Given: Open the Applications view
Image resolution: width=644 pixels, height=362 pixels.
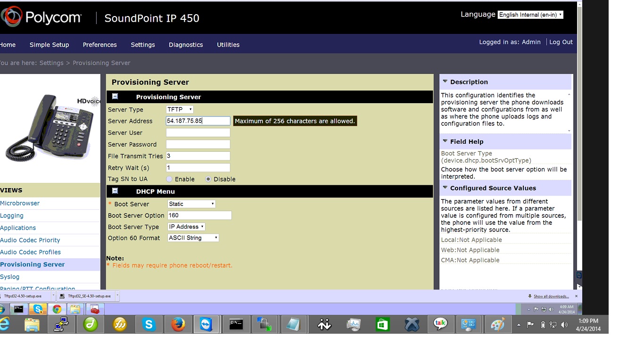Looking at the screenshot, I should click(18, 228).
